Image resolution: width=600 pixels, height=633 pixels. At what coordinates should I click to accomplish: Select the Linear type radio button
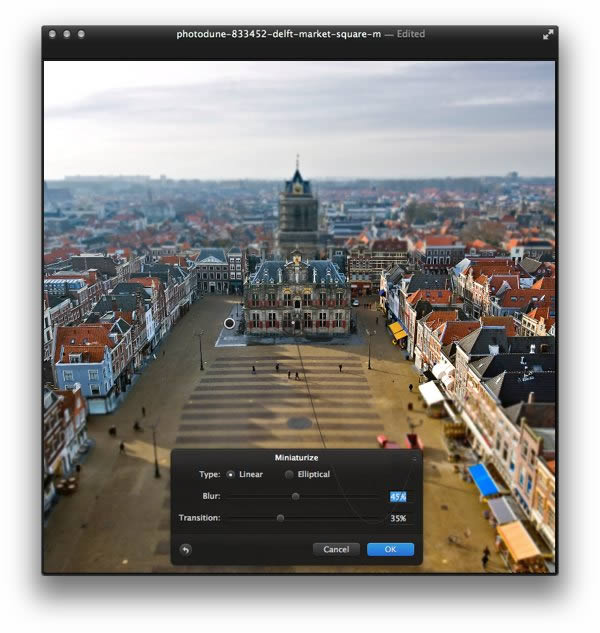click(231, 475)
